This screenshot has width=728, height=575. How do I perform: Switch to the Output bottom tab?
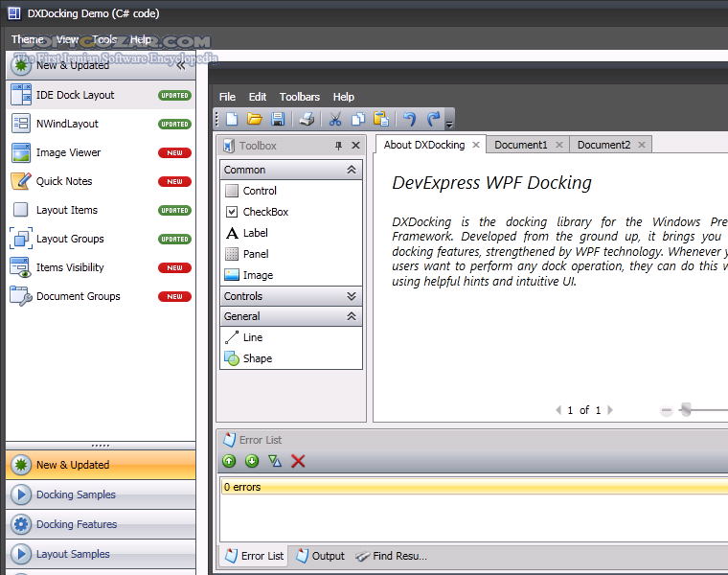(320, 556)
